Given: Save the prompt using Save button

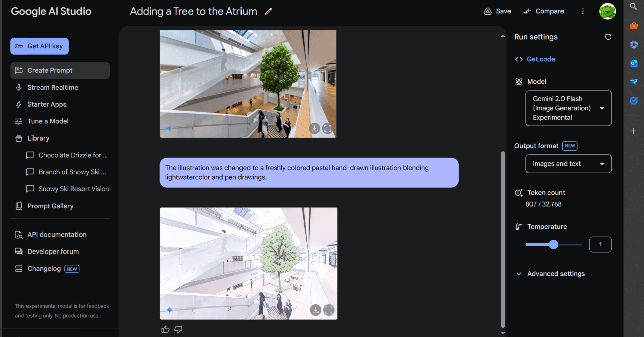Looking at the screenshot, I should (497, 11).
